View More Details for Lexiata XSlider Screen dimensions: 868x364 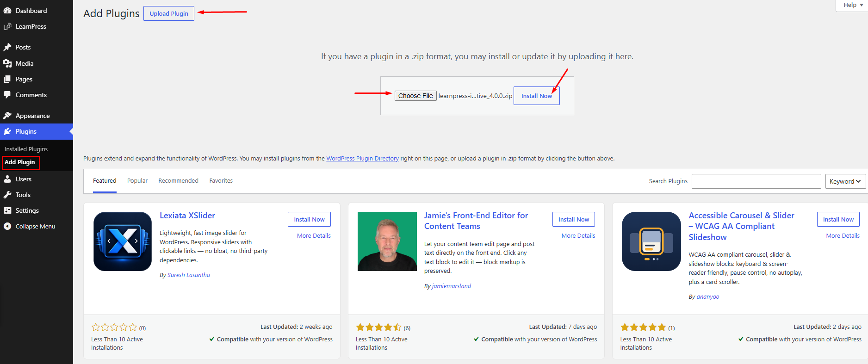coord(314,236)
